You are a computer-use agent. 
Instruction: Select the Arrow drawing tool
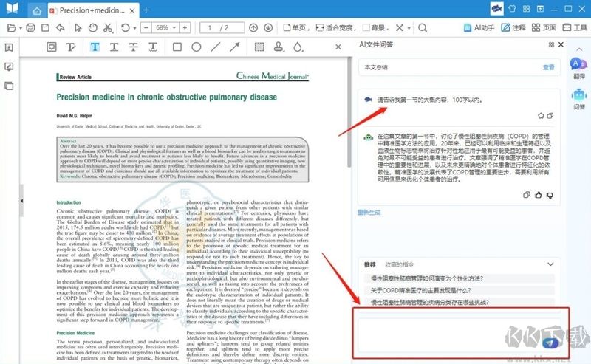[235, 47]
